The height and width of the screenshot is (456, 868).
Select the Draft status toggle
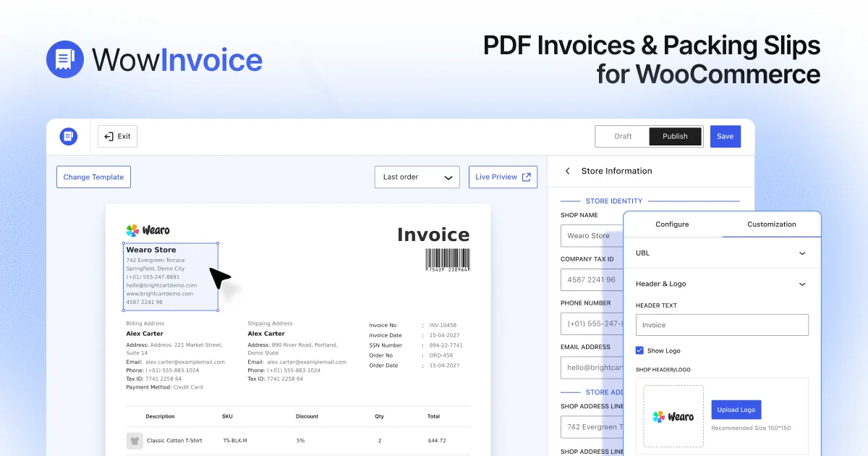click(623, 136)
